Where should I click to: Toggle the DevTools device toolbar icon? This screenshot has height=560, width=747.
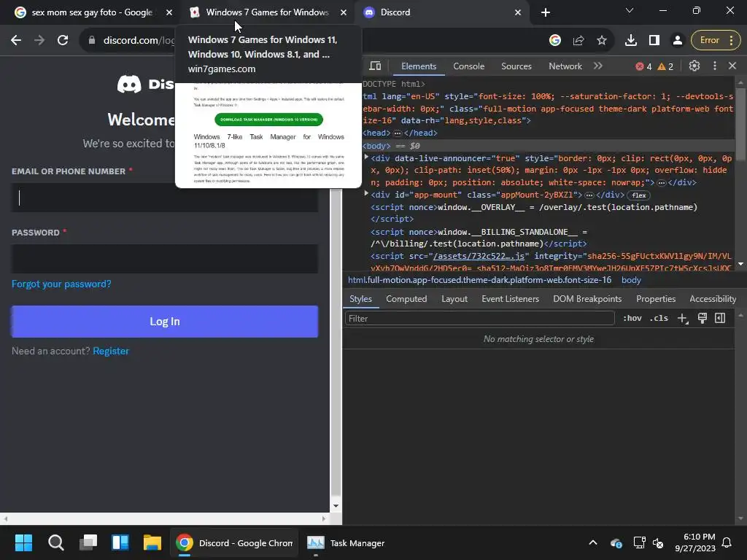pos(376,66)
